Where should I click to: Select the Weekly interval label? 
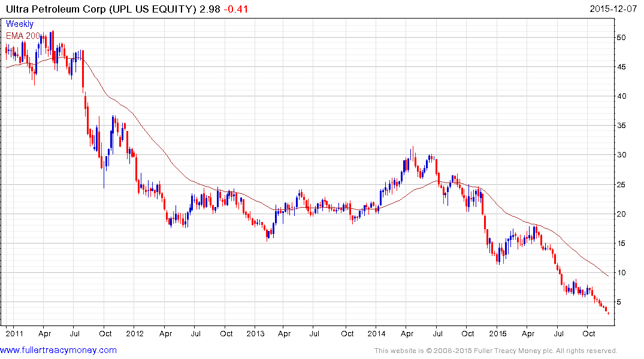pyautogui.click(x=20, y=24)
